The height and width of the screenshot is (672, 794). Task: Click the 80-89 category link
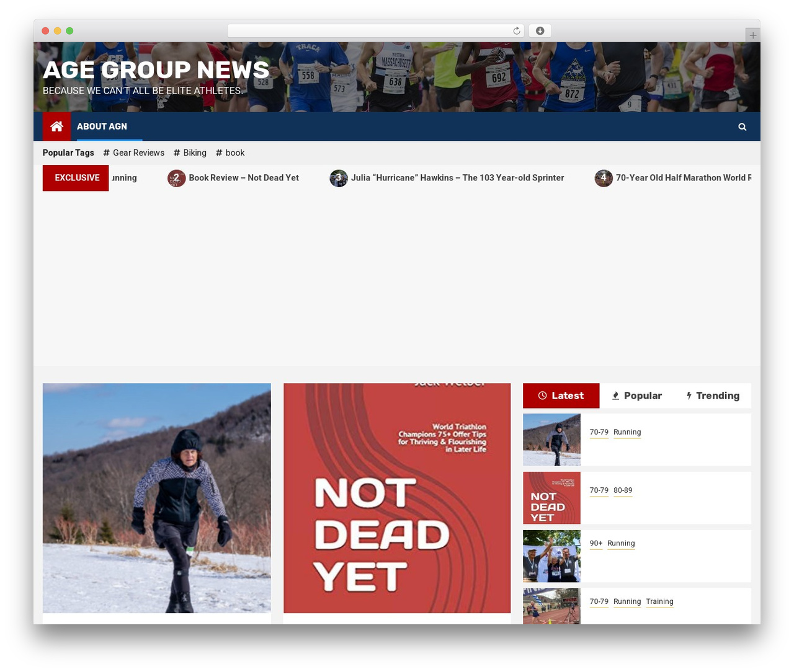point(623,490)
